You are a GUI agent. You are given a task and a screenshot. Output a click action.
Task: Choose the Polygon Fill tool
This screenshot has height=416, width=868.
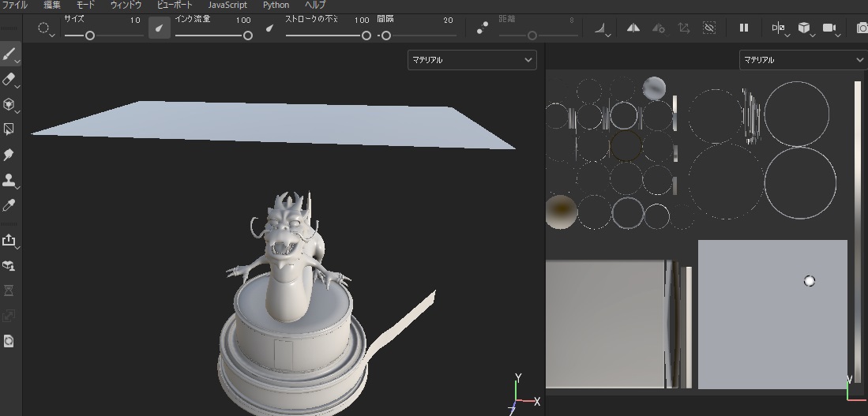pyautogui.click(x=9, y=129)
